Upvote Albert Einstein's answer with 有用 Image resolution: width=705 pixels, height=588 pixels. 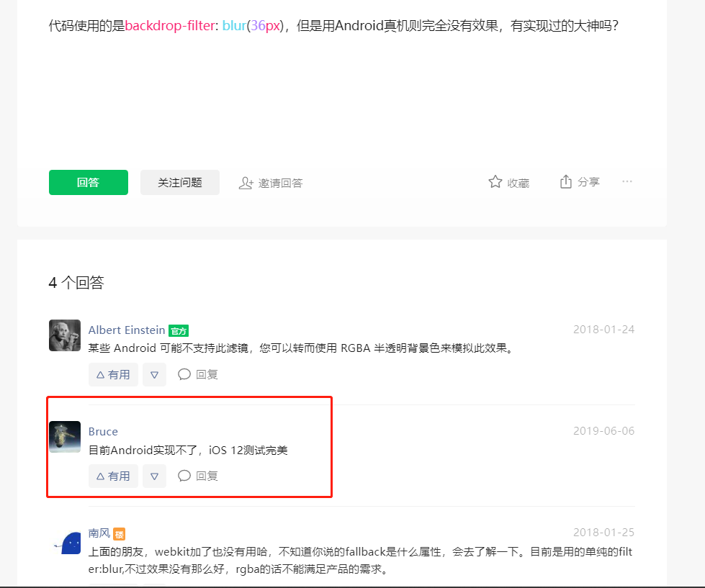click(x=113, y=375)
